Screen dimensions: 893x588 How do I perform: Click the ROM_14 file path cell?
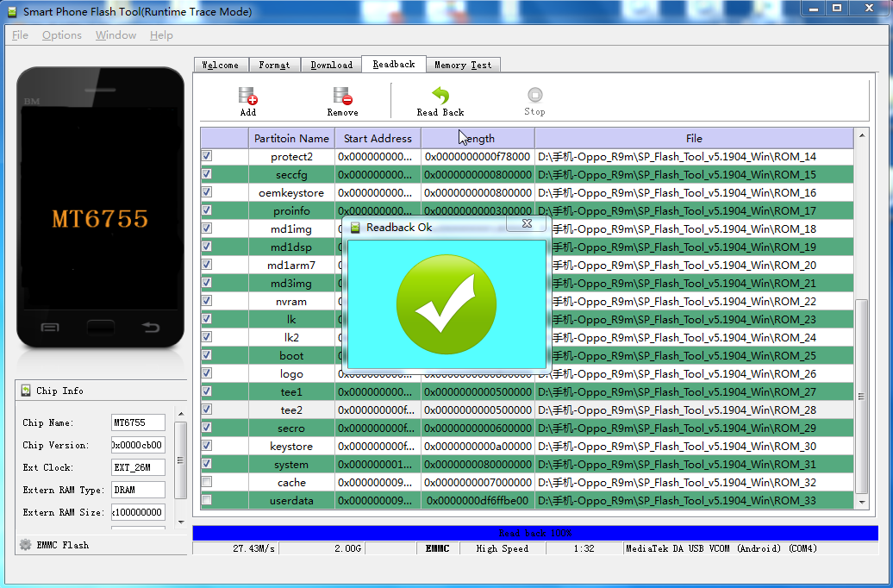(x=694, y=156)
